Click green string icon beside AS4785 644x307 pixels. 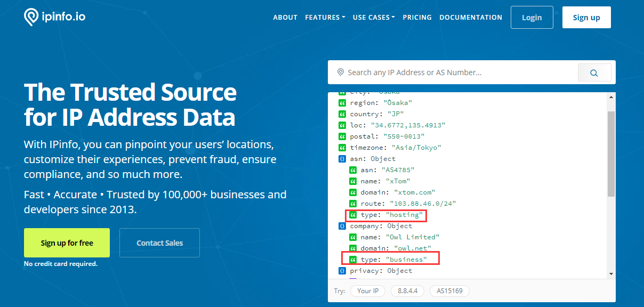(353, 170)
